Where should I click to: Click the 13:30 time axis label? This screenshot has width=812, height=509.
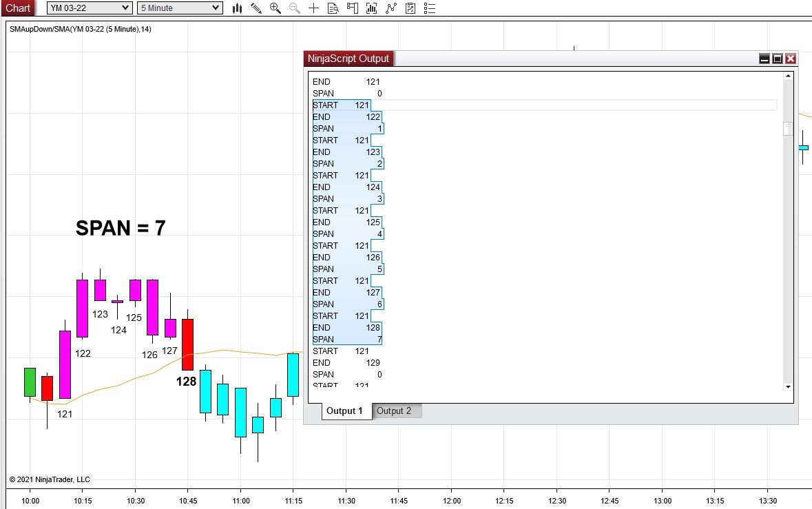pos(768,501)
